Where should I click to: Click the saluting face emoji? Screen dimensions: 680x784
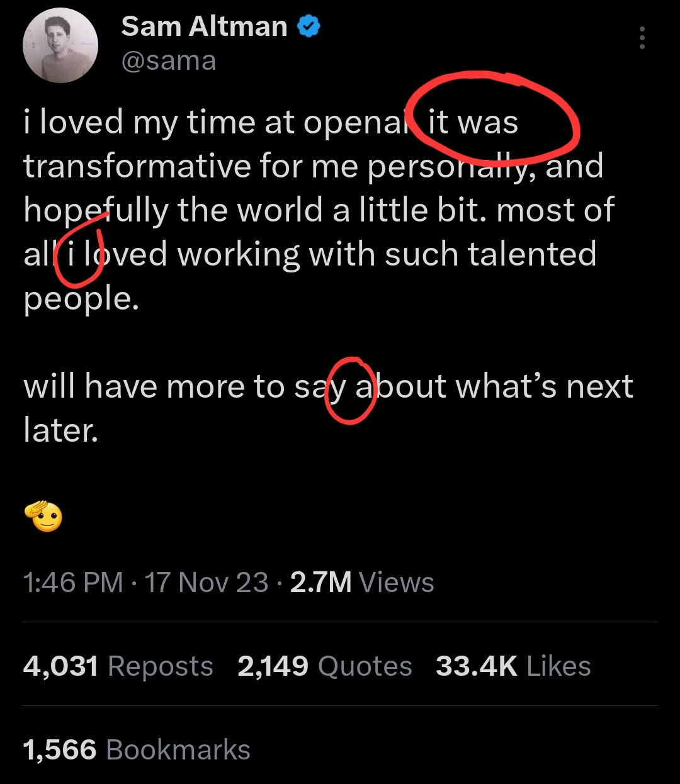tap(43, 517)
